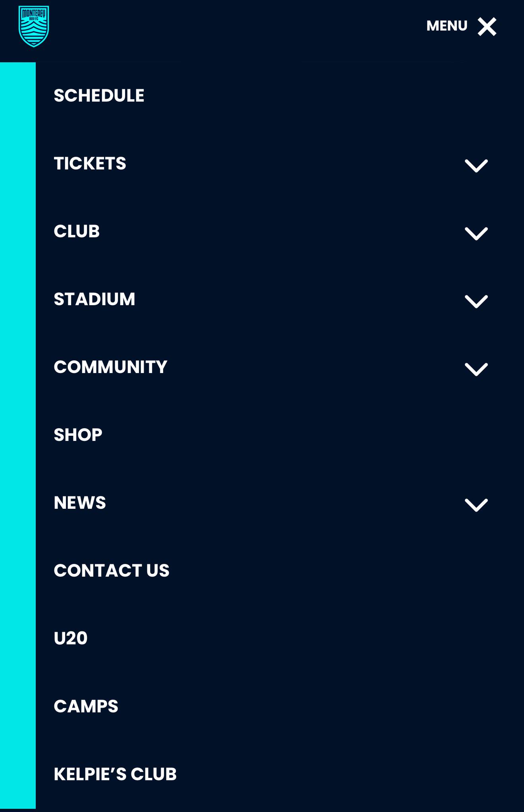Open the Contact Us page
This screenshot has width=524, height=812.
(112, 571)
